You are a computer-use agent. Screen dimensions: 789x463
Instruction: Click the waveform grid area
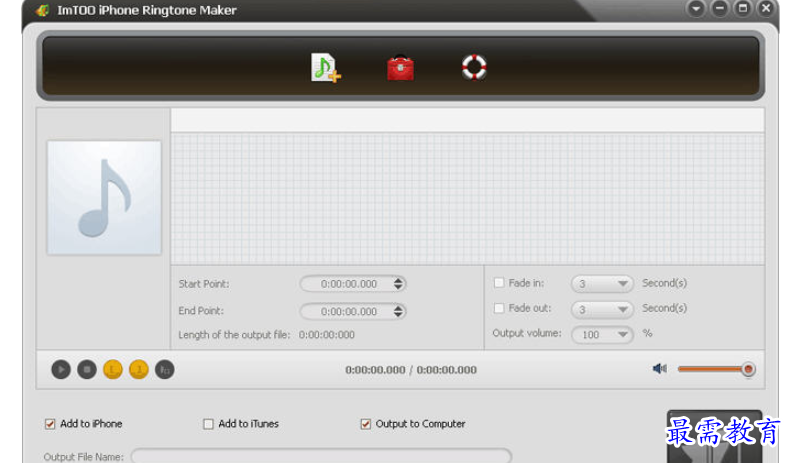(x=467, y=198)
